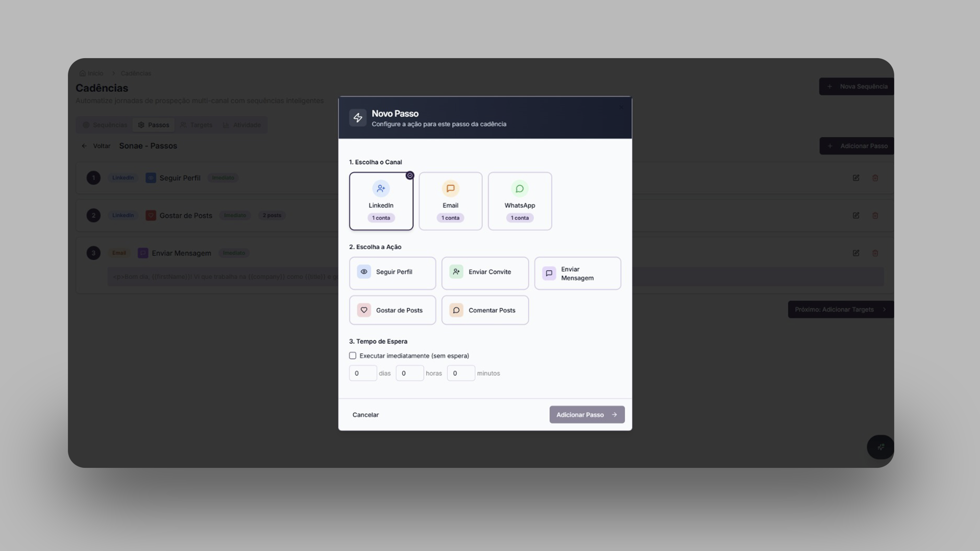
Task: Close the Novo Passo dialog
Action: point(621,107)
